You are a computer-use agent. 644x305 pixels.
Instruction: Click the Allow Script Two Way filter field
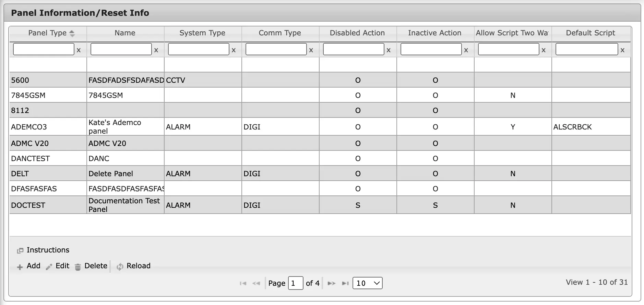(x=509, y=49)
